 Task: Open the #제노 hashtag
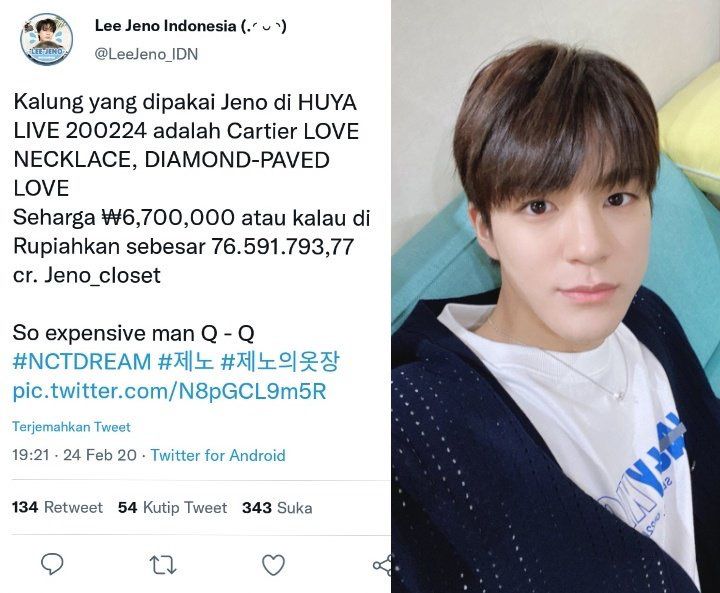(x=186, y=361)
